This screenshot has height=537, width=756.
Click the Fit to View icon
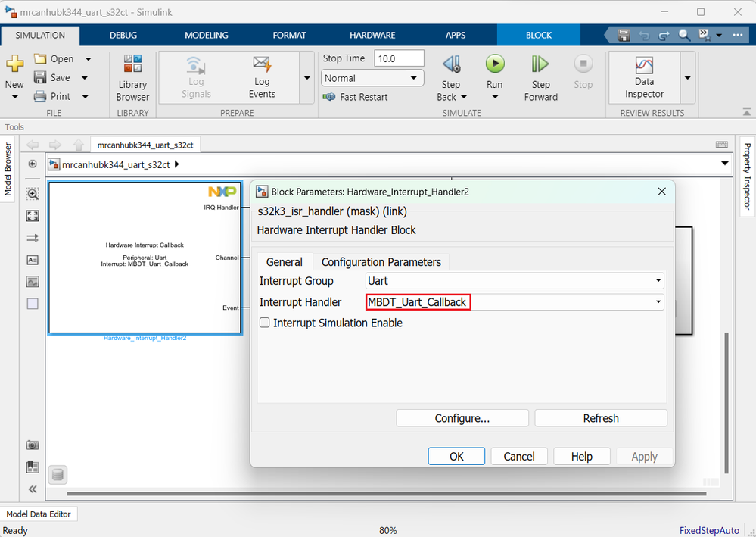[x=33, y=216]
